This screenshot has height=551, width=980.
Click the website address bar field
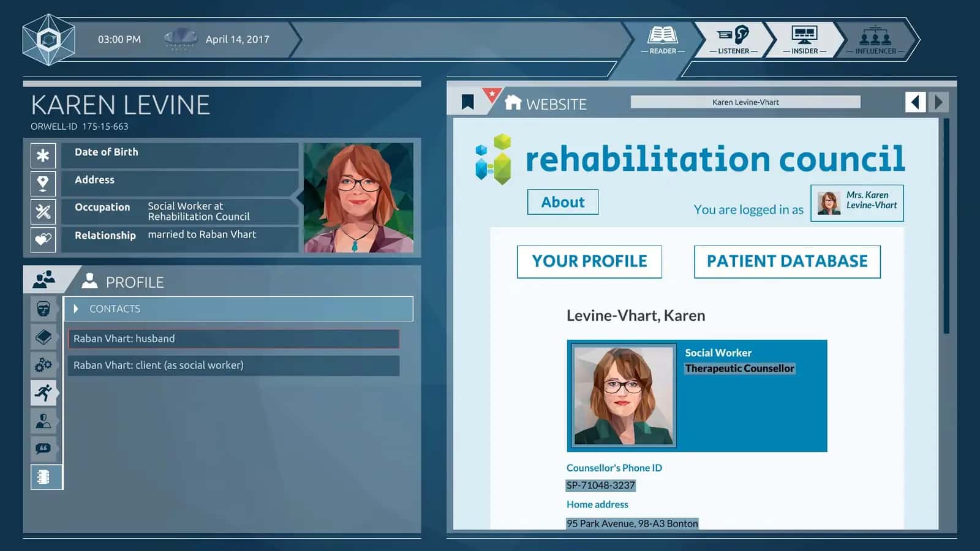(745, 102)
